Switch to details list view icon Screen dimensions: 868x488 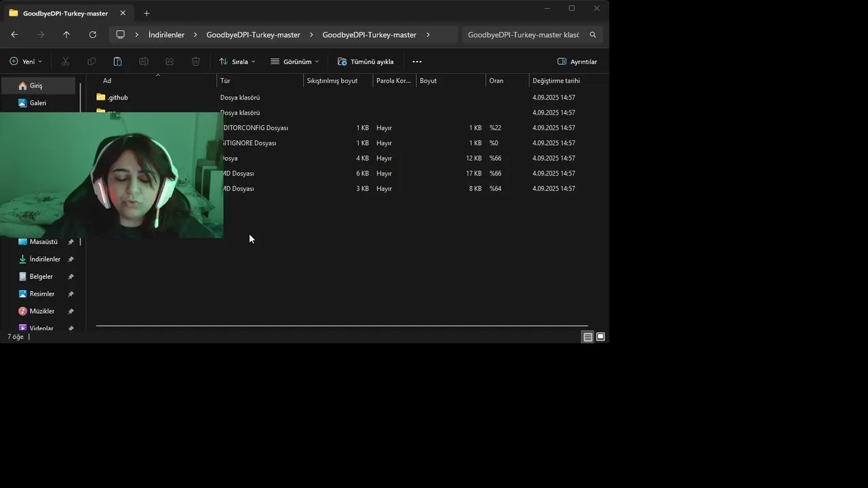pos(588,337)
